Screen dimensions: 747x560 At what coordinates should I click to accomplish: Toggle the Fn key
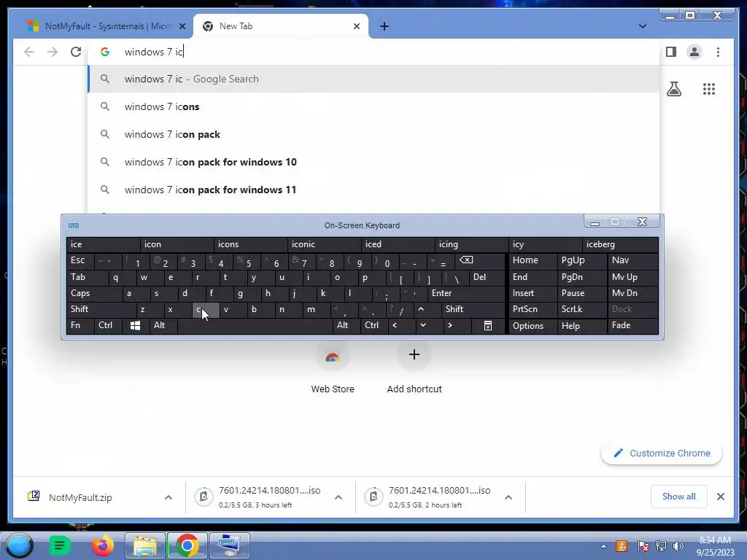(x=80, y=326)
